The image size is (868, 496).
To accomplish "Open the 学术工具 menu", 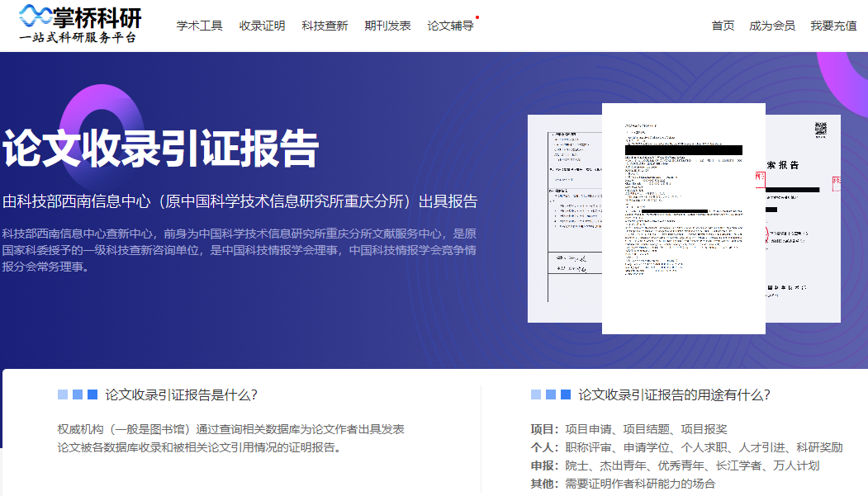I will 199,26.
